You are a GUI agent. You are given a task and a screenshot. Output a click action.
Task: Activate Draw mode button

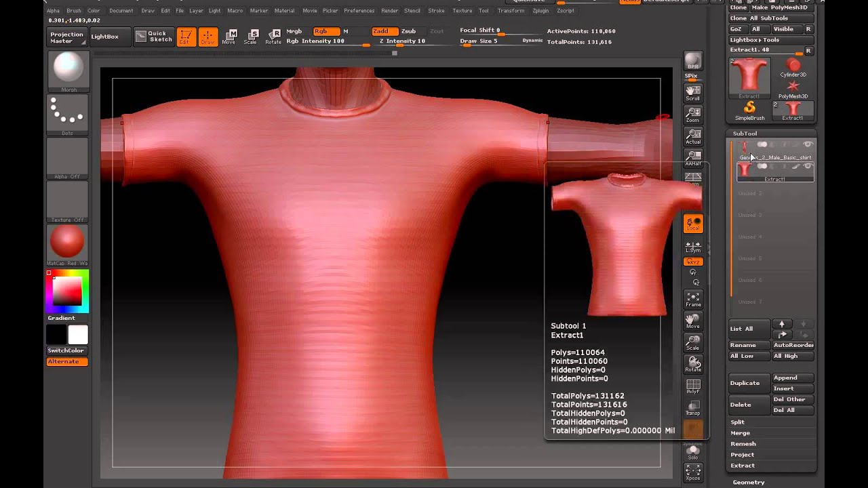208,37
